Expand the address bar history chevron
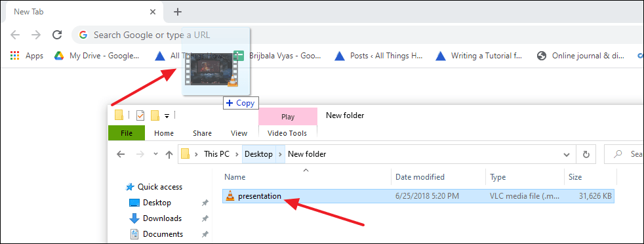644x244 pixels. pos(567,155)
